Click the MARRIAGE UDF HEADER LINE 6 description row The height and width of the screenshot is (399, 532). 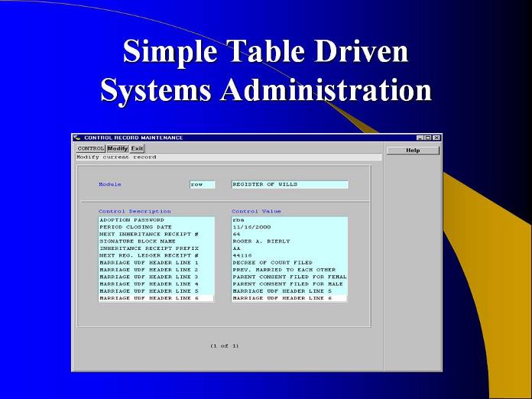pyautogui.click(x=155, y=298)
